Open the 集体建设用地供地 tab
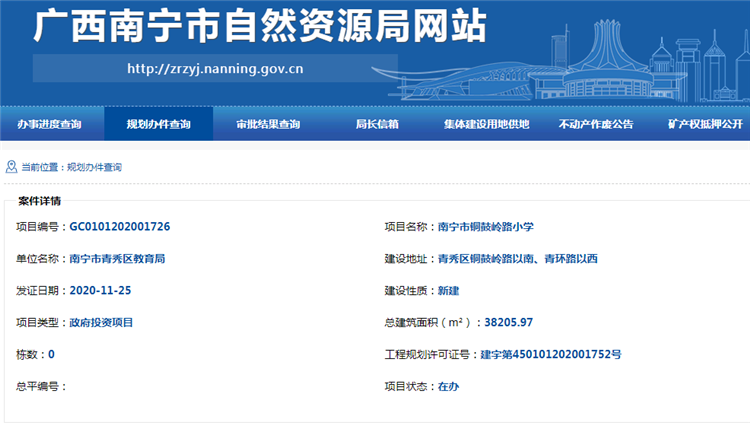This screenshot has height=425, width=750. [486, 124]
